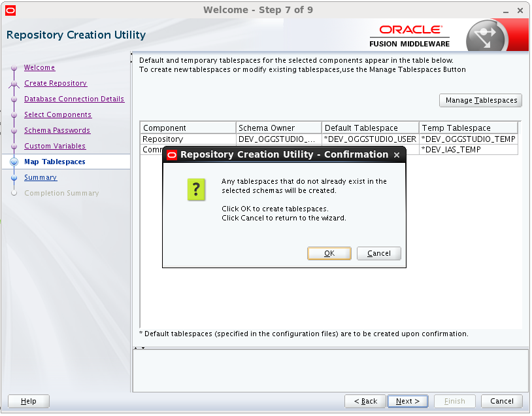Click the Welcome step bullet icon
Screen dimensions: 532x416
click(x=14, y=67)
